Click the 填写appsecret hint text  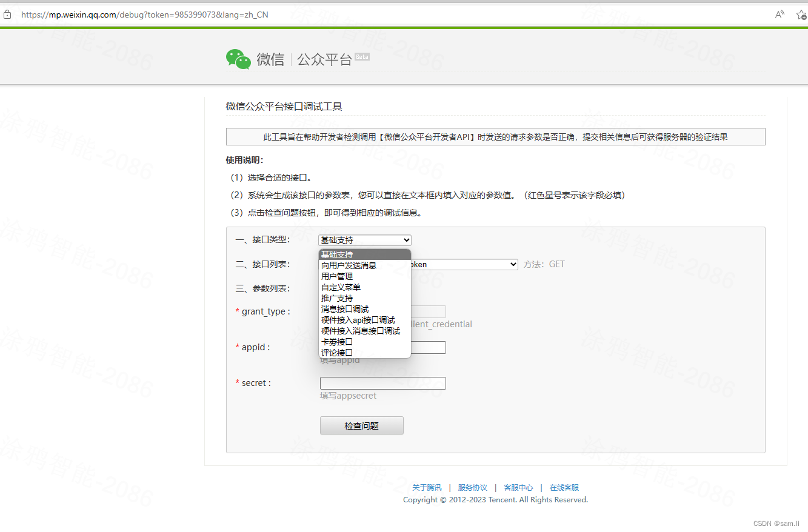(349, 396)
